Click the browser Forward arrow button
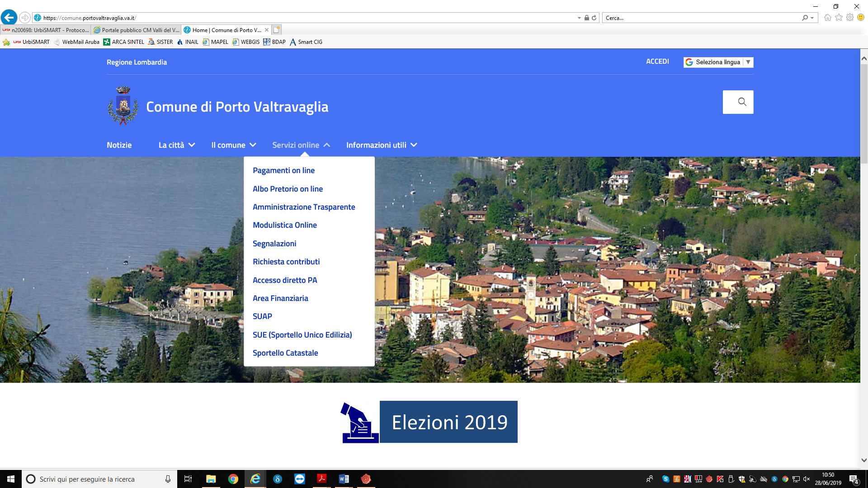 [x=25, y=18]
